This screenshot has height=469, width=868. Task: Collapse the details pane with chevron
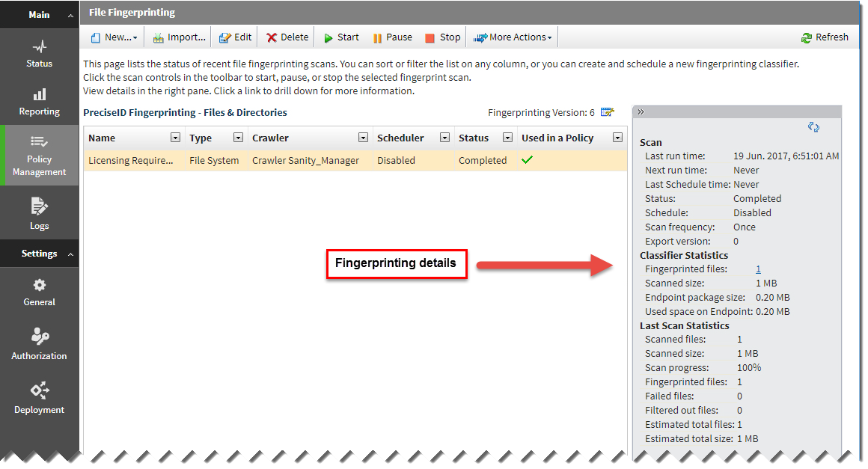click(x=641, y=111)
